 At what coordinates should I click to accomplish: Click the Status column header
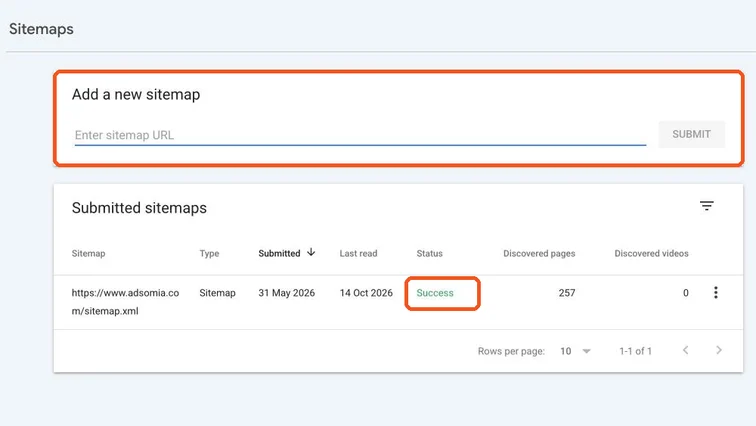pyautogui.click(x=430, y=253)
